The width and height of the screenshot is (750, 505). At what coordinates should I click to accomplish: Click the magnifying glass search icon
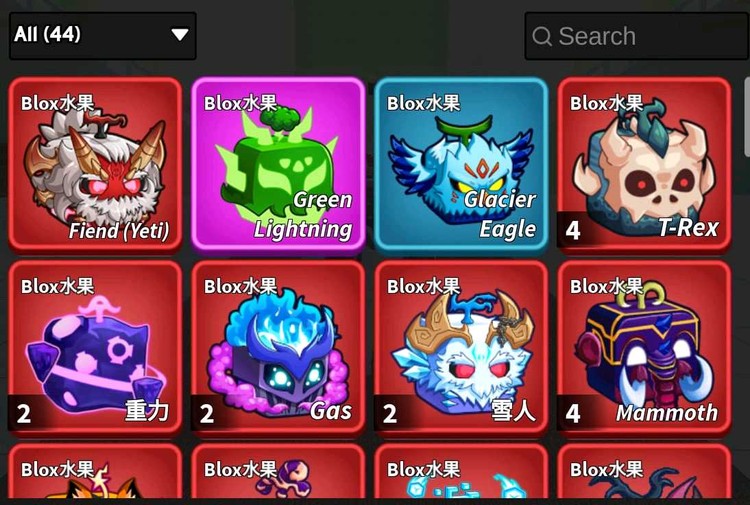[542, 36]
